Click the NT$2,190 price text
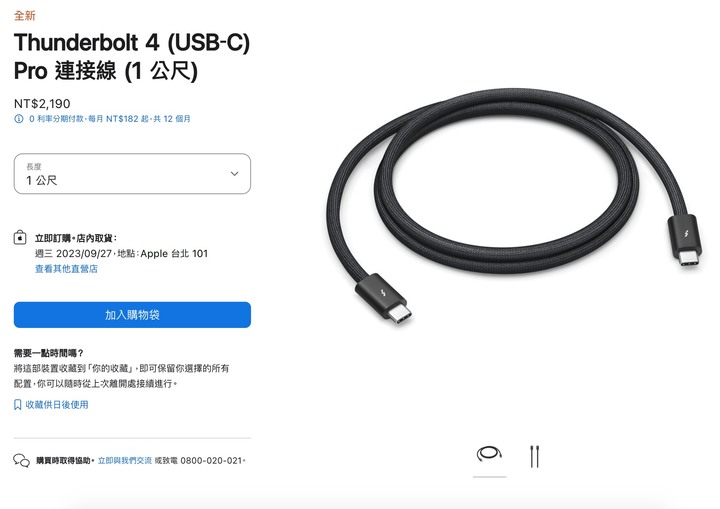Screen dimensions: 720x509 [42, 104]
